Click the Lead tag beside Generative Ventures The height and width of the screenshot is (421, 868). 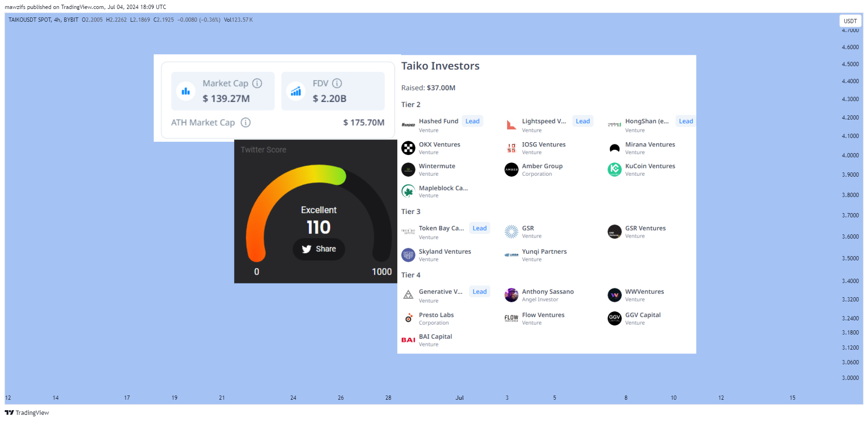pos(480,292)
